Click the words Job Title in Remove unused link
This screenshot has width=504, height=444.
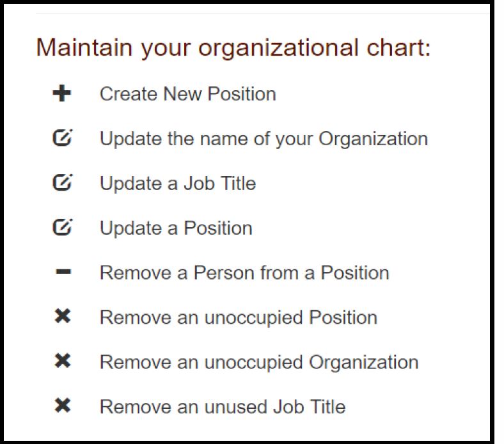coord(309,407)
